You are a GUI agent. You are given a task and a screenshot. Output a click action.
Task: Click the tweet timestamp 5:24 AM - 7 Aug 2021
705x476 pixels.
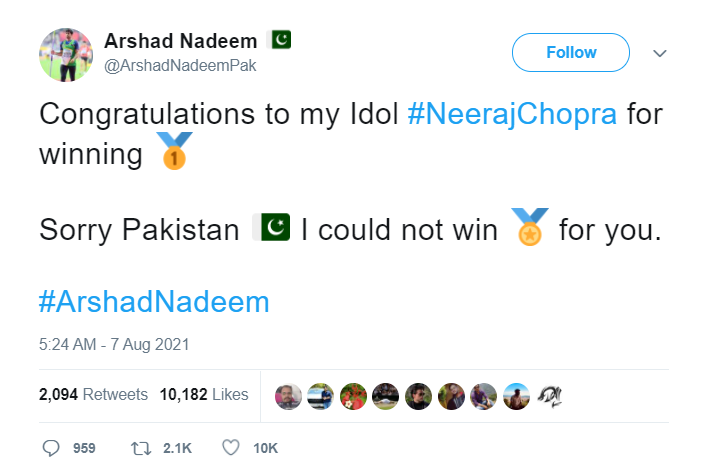tap(114, 344)
